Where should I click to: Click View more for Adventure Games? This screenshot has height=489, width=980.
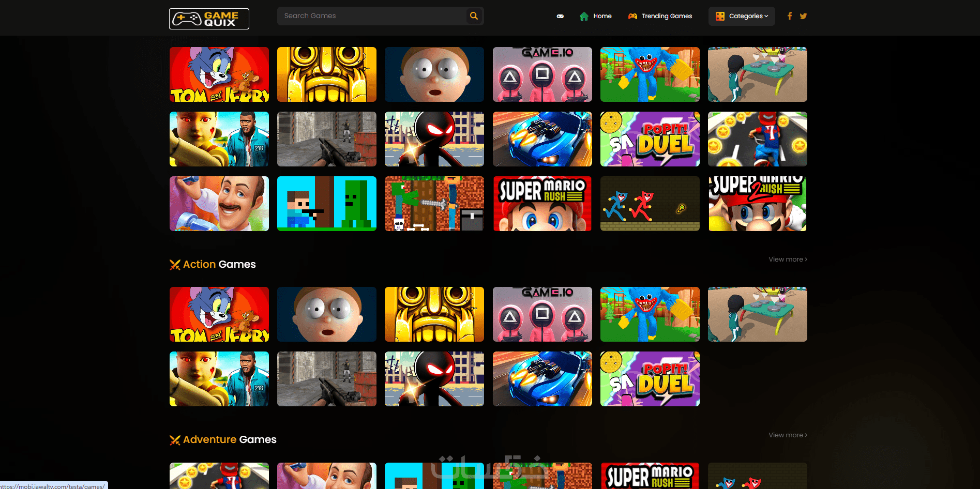pos(788,435)
